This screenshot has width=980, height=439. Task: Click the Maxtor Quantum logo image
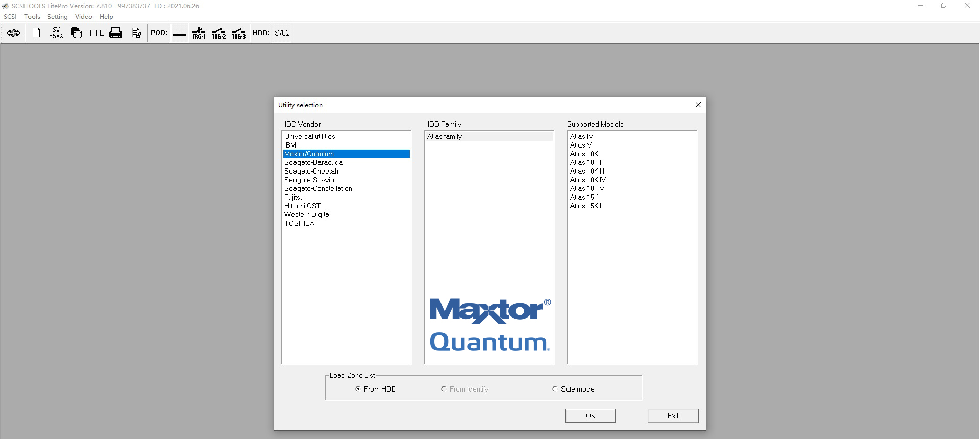[x=490, y=325]
